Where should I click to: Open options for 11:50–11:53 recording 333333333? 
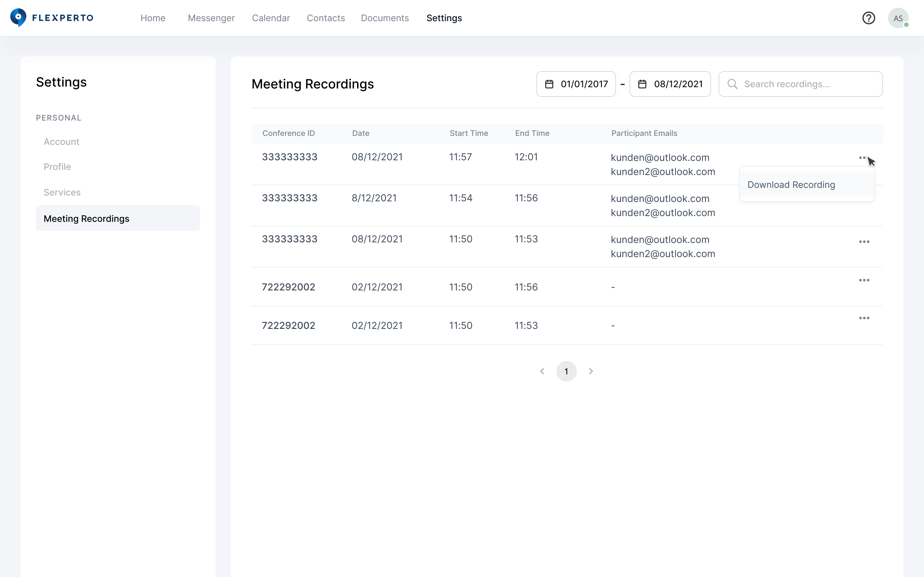[x=864, y=242]
